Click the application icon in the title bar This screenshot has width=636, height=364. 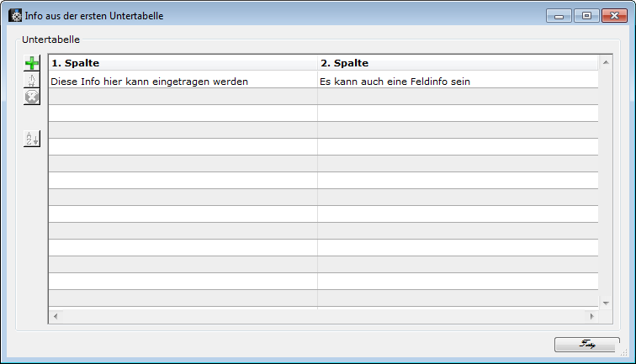(15, 16)
